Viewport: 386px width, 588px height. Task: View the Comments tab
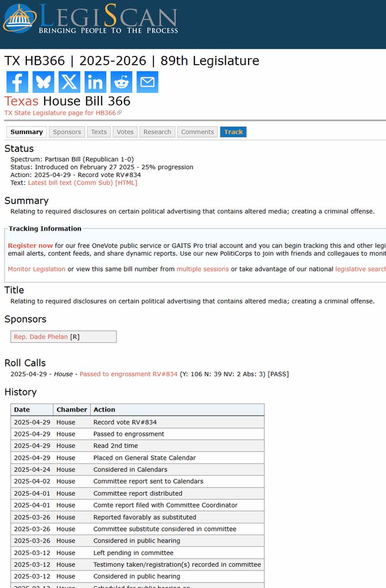(x=197, y=132)
